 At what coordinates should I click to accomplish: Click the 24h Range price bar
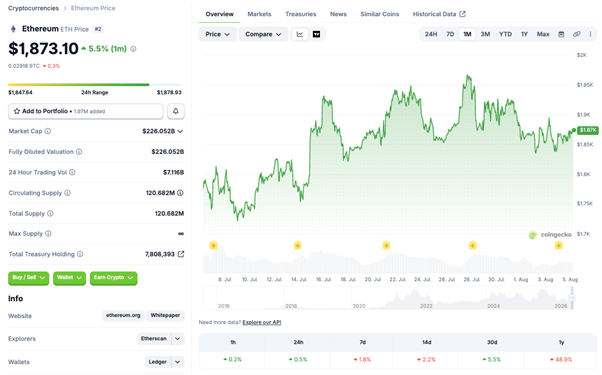point(94,84)
